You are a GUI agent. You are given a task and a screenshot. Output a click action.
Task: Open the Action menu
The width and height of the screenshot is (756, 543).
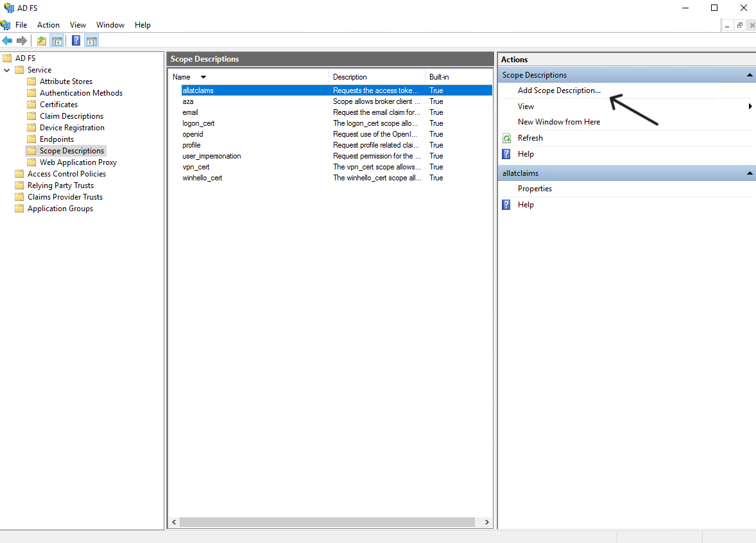click(x=48, y=25)
